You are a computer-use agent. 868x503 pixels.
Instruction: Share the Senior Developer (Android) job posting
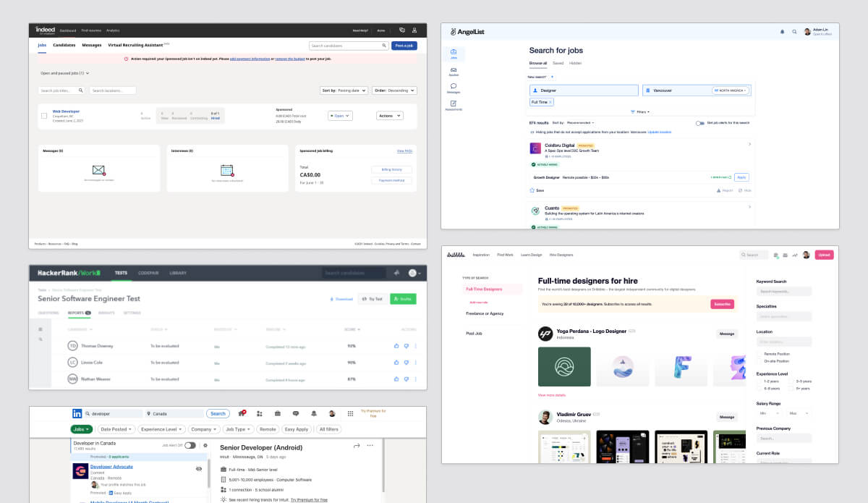pos(356,446)
